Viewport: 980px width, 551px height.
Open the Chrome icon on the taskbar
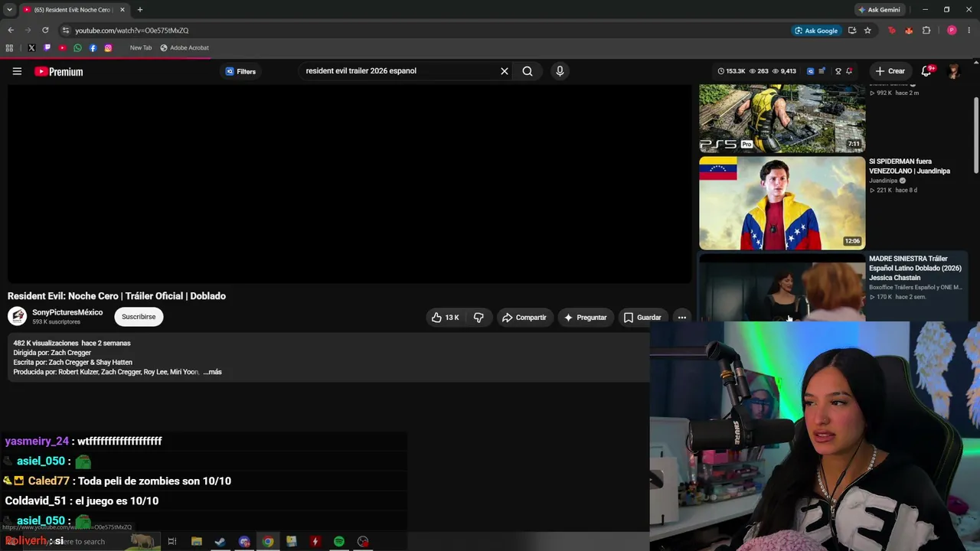(x=268, y=542)
